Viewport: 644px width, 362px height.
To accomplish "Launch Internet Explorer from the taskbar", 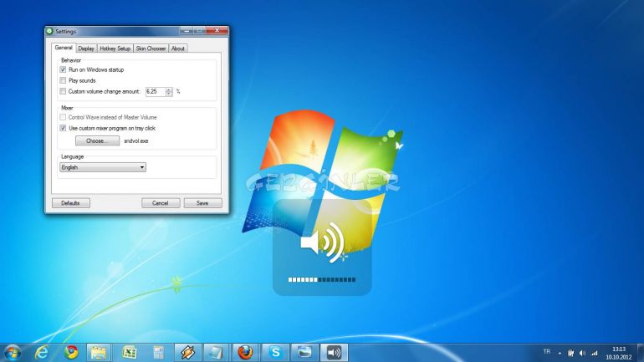I will pos(42,353).
